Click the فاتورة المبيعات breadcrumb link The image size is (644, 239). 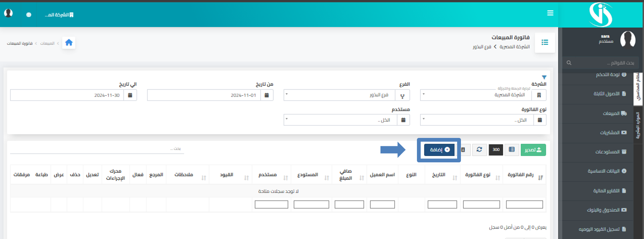coord(20,44)
